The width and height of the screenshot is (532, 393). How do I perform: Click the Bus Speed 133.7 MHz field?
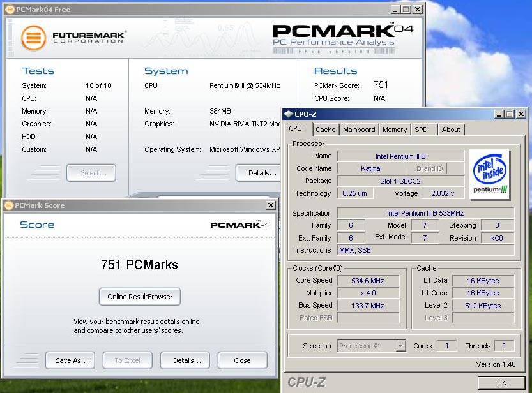[368, 306]
